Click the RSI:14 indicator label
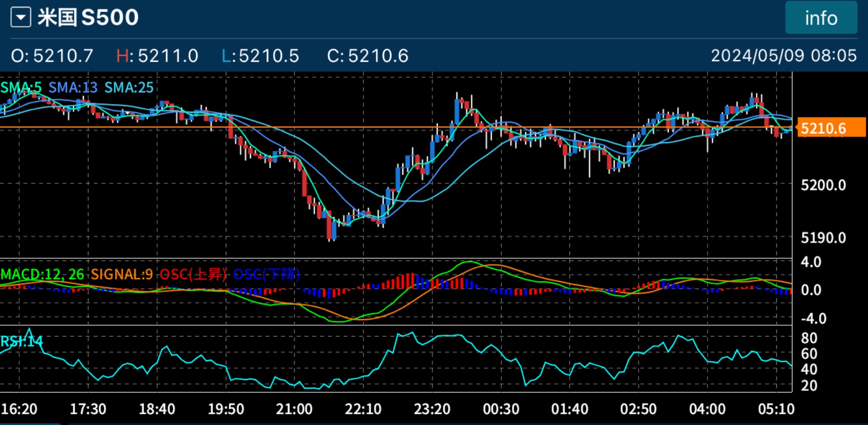Screen dimensions: 868x425 (x=22, y=342)
